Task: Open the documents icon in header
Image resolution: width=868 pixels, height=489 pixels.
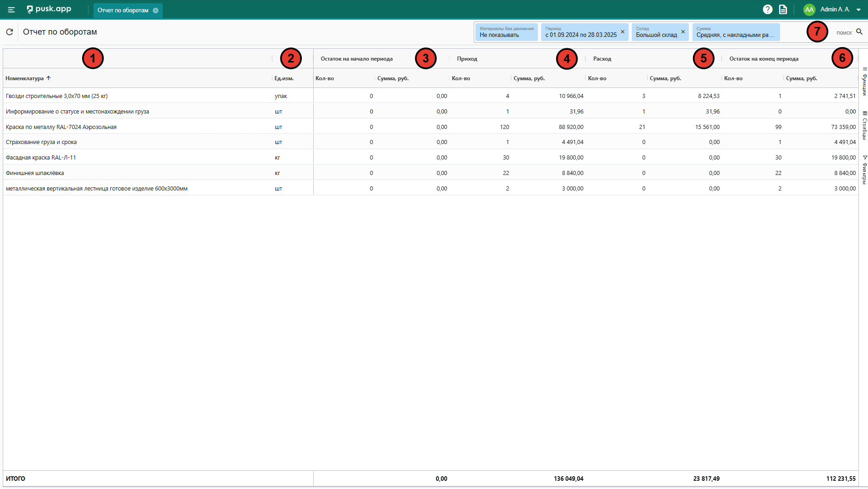Action: [x=783, y=10]
